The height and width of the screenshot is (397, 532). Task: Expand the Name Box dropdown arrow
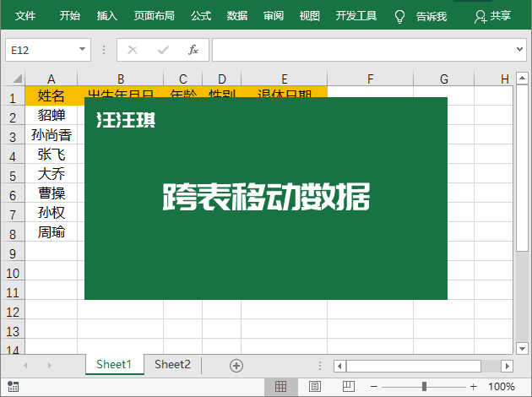coord(82,50)
